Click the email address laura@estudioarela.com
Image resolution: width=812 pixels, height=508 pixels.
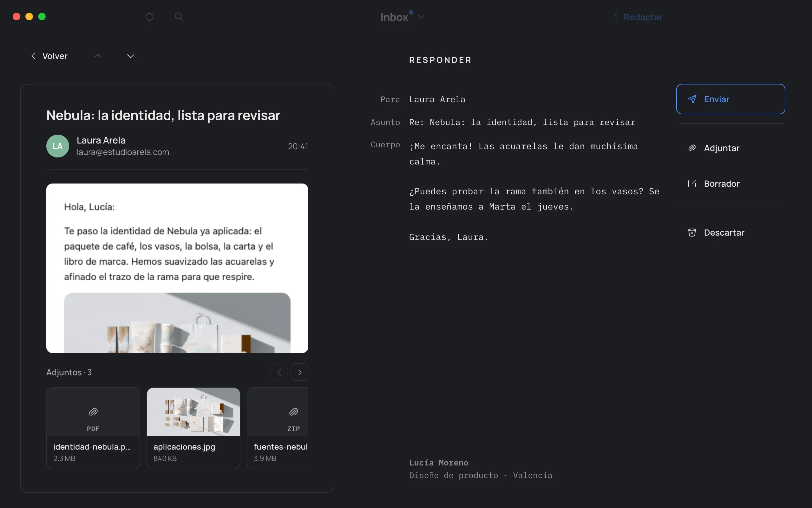123,152
